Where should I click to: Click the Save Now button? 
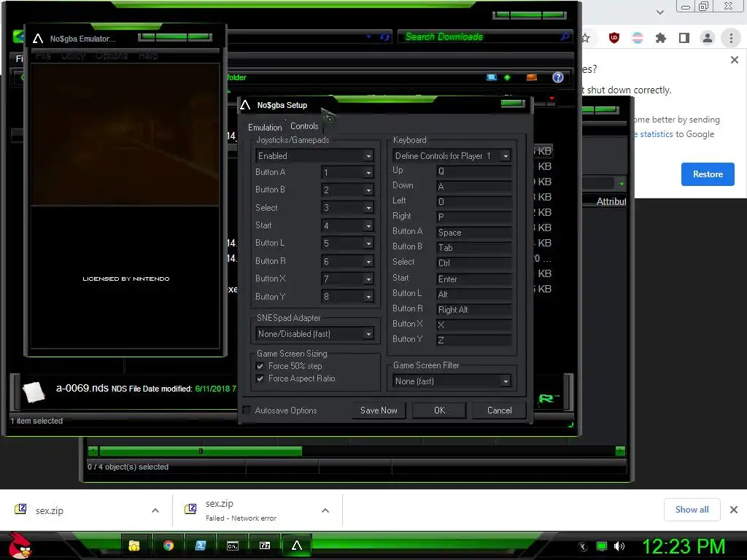pos(379,410)
